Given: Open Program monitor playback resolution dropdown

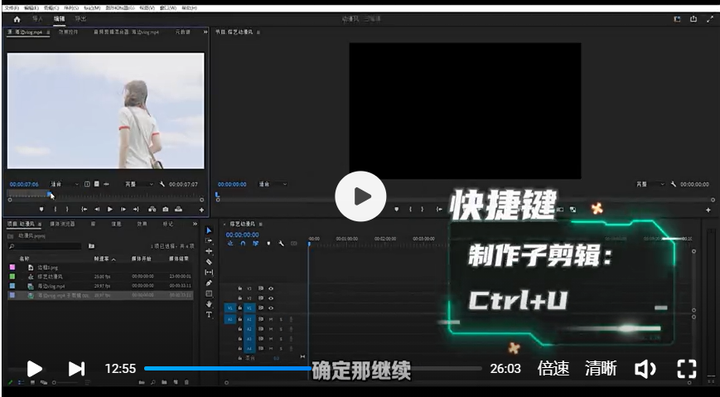Looking at the screenshot, I should click(650, 184).
